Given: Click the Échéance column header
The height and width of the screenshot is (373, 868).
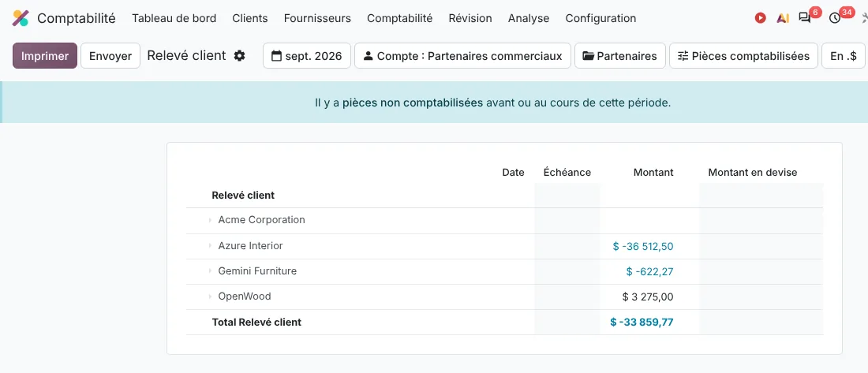Looking at the screenshot, I should [x=567, y=172].
